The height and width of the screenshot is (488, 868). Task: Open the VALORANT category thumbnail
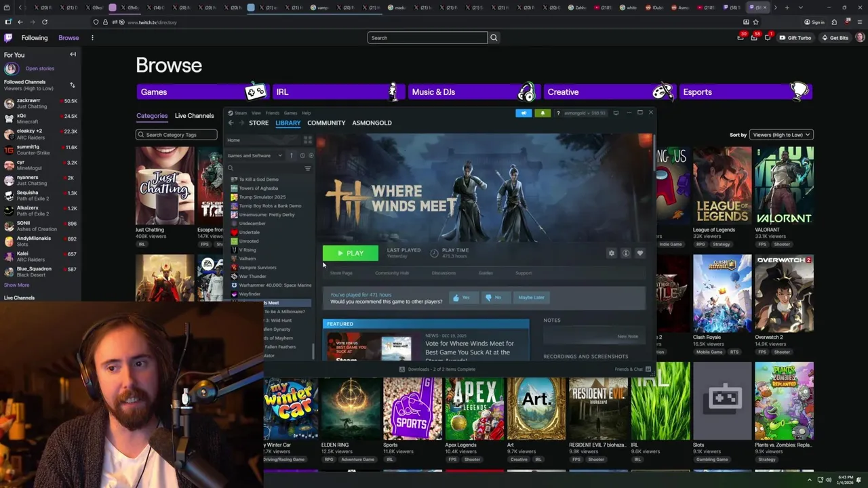click(x=784, y=186)
